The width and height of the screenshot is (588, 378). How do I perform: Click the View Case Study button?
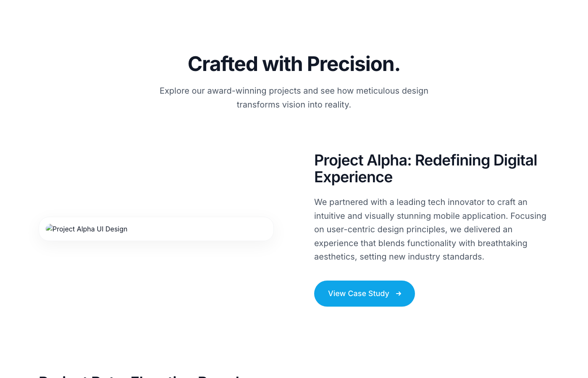point(364,294)
